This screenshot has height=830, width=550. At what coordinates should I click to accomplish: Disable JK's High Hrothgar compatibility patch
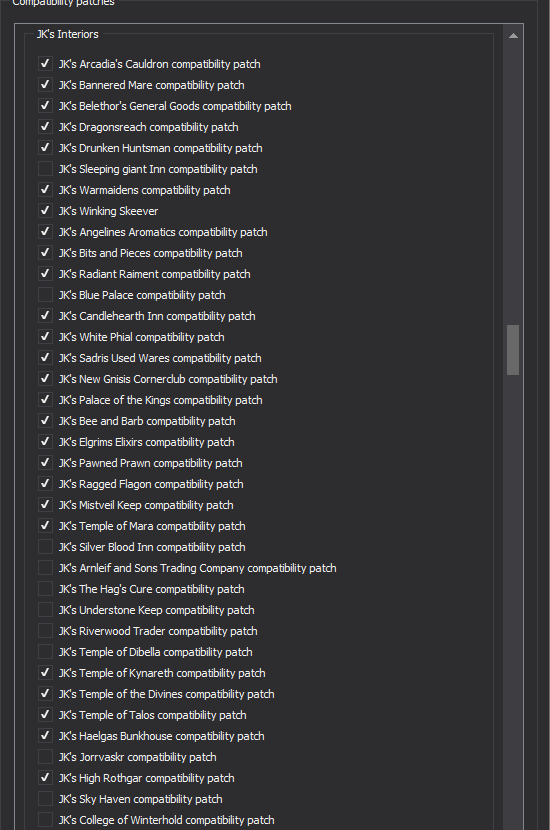[46, 778]
